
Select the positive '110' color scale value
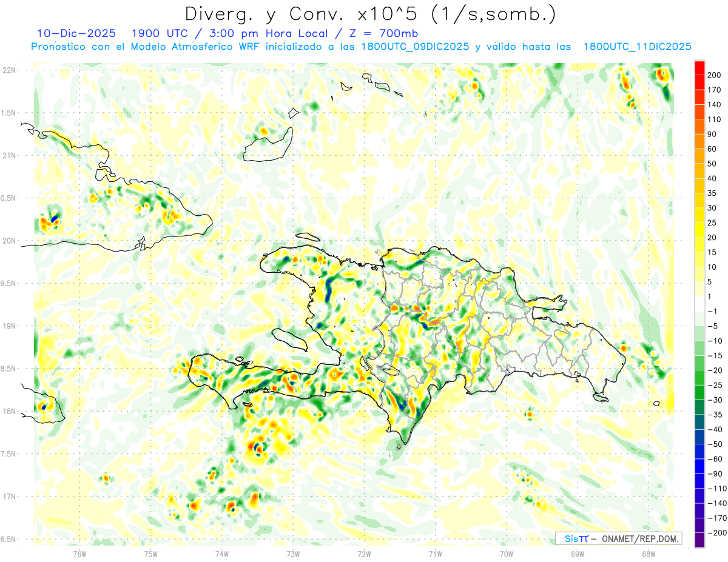tap(715, 119)
